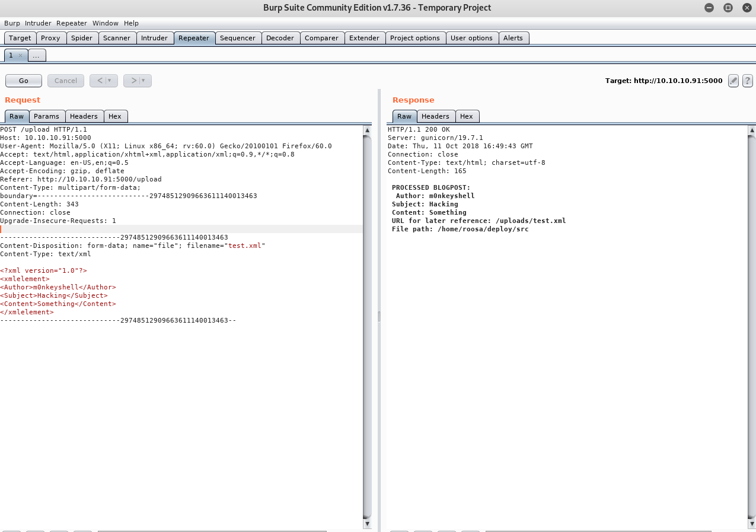
Task: Switch to the Extender tab
Action: [364, 38]
